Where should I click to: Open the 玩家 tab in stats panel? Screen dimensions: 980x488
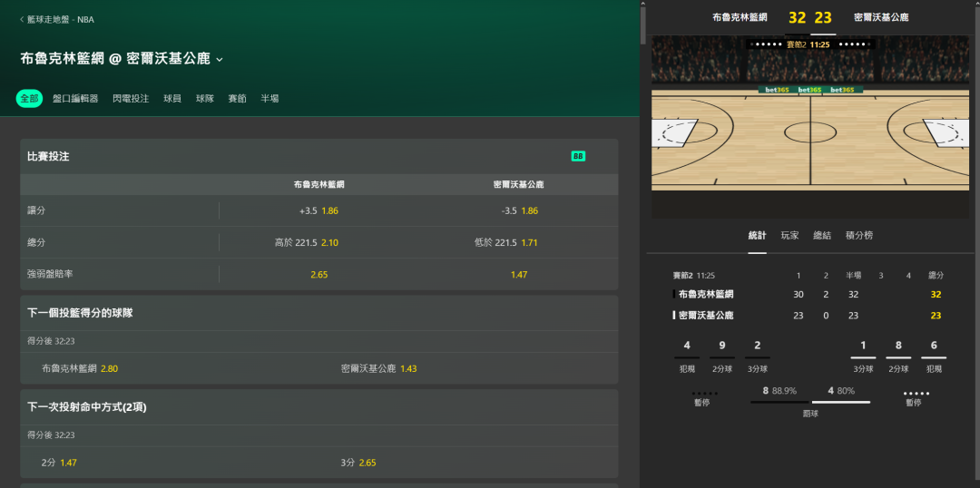point(789,235)
